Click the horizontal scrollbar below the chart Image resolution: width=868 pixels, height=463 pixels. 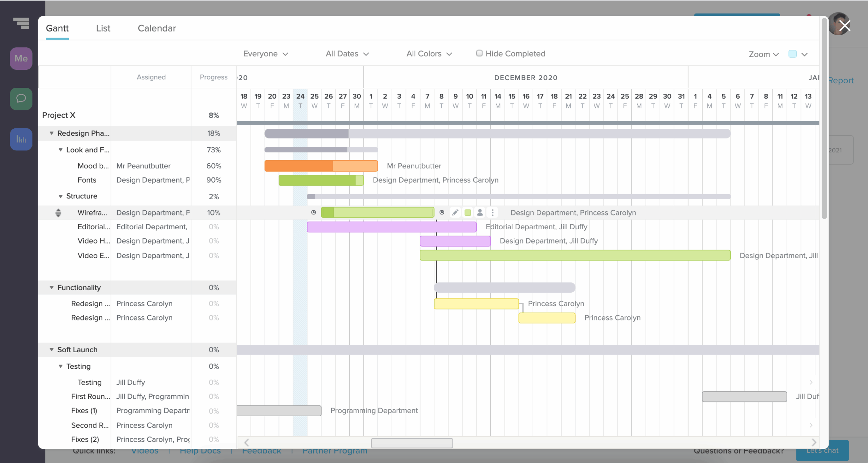point(412,443)
